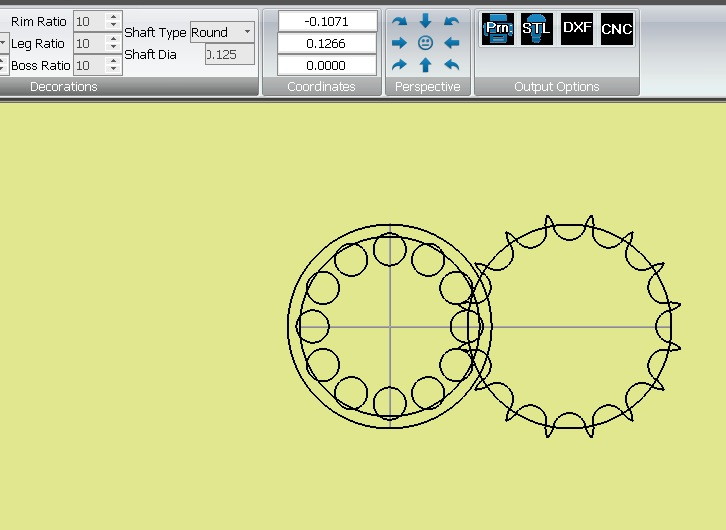The image size is (726, 530).
Task: Decrease the Leg Ratio value
Action: tap(113, 48)
